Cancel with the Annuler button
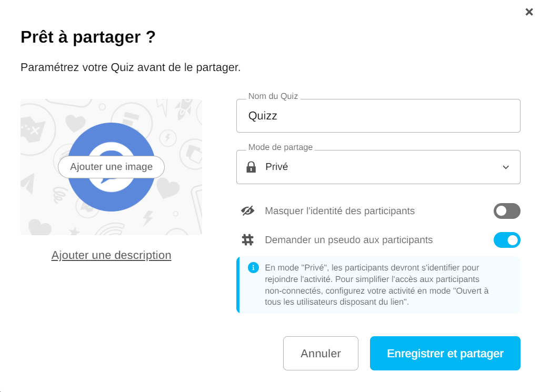The width and height of the screenshot is (540, 392). click(x=321, y=354)
